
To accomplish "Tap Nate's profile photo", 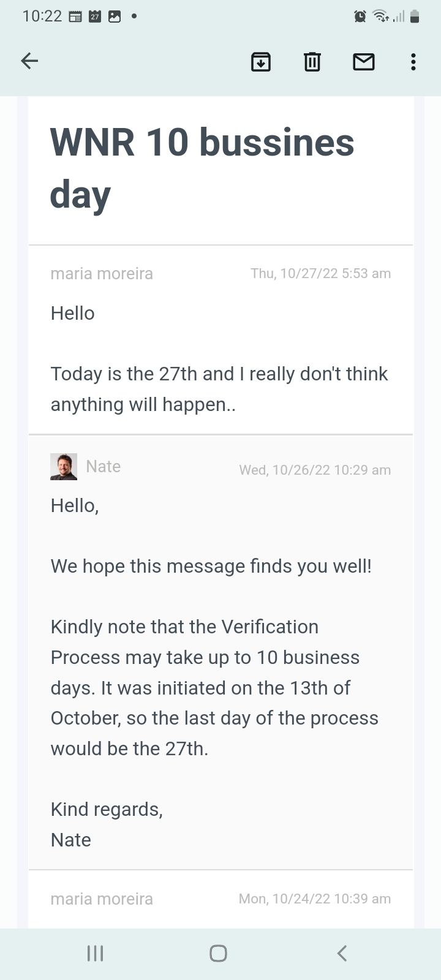I will pyautogui.click(x=64, y=467).
